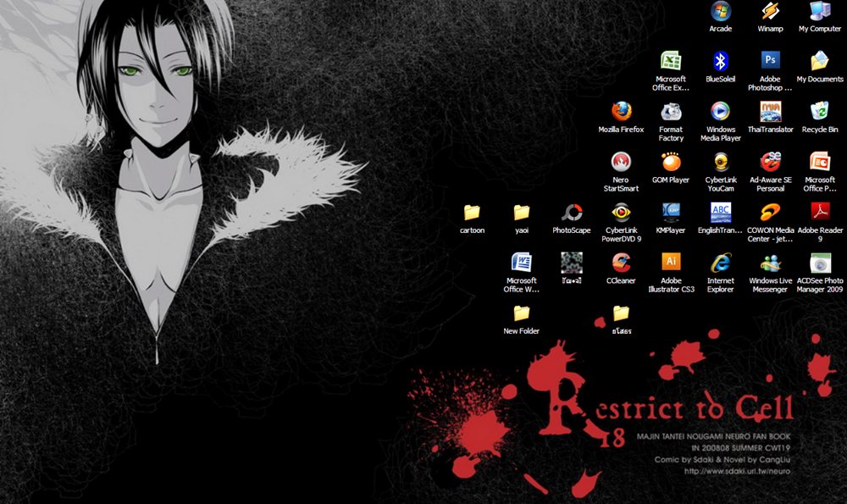The image size is (847, 504).
Task: Launch COWON Media Center jetAudio
Action: click(770, 212)
